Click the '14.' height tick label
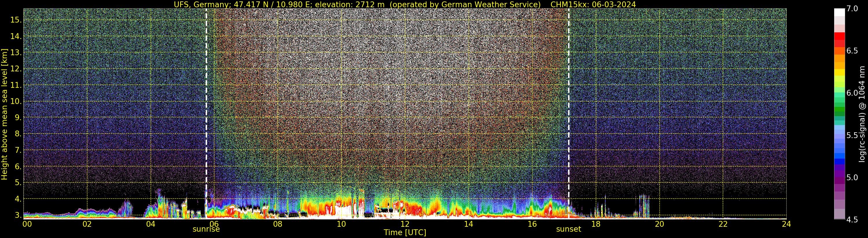This screenshot has height=238, width=868. (x=16, y=36)
